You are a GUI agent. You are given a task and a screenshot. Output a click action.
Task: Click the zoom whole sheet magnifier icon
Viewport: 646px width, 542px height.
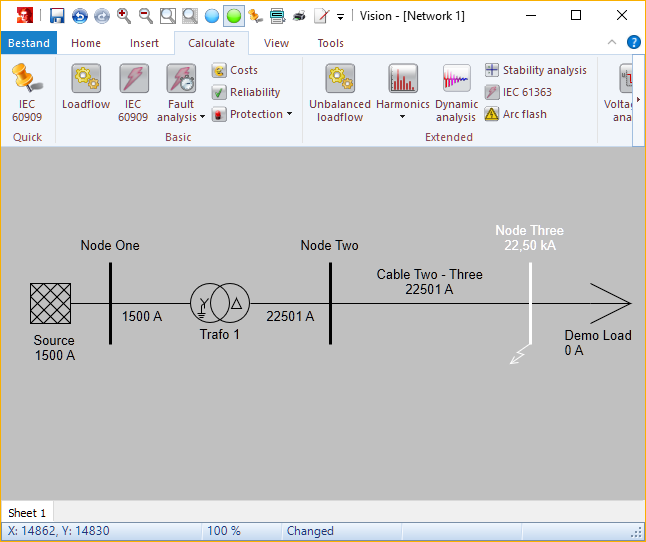190,16
